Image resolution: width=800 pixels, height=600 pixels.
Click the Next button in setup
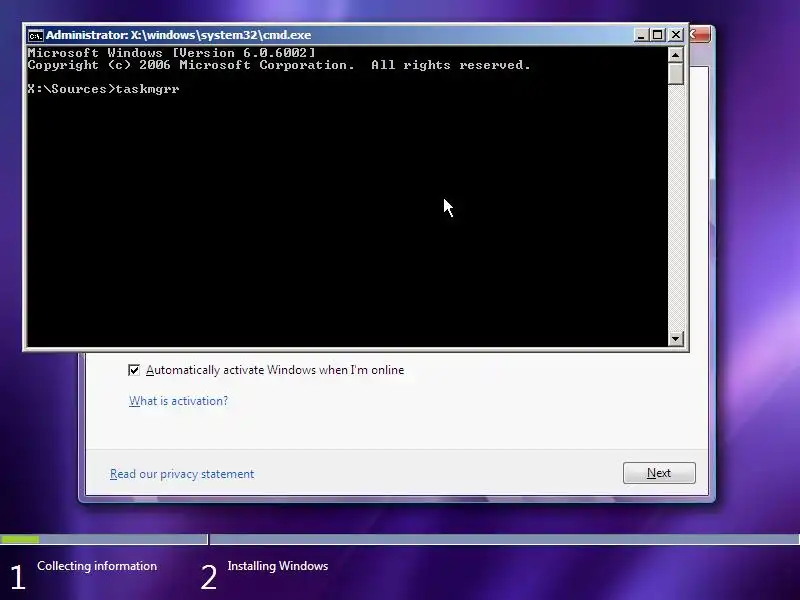(659, 473)
